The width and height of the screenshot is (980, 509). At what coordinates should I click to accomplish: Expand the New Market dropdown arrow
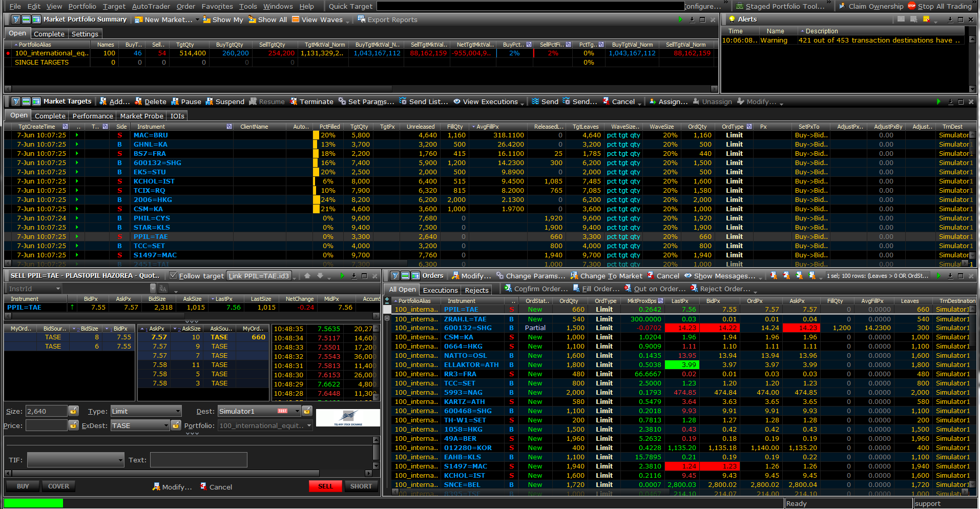tap(197, 21)
